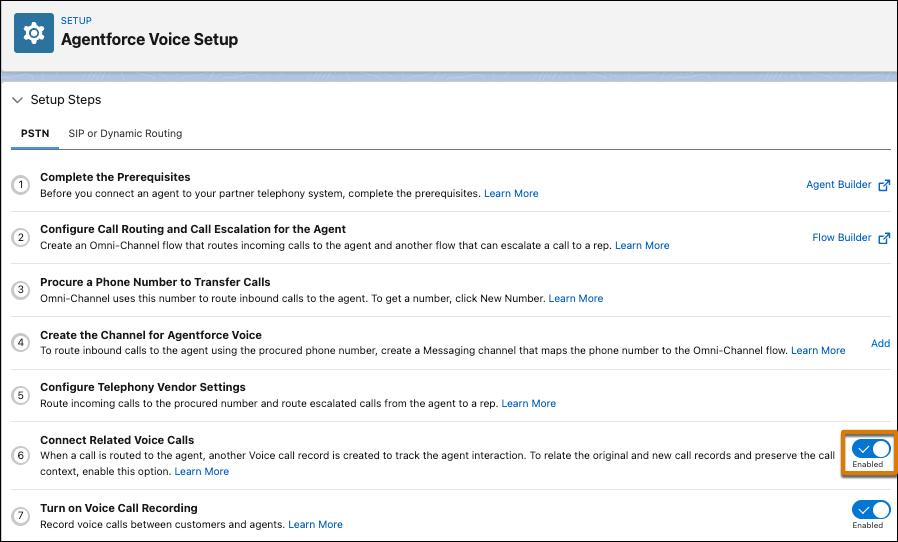Select the PSTN tab
This screenshot has height=542, width=898.
35,133
